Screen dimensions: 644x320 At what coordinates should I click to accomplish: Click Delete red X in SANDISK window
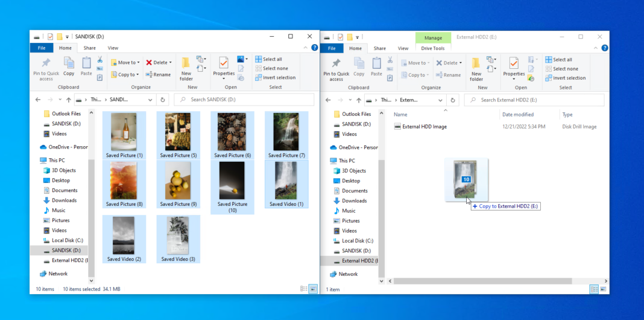point(159,62)
